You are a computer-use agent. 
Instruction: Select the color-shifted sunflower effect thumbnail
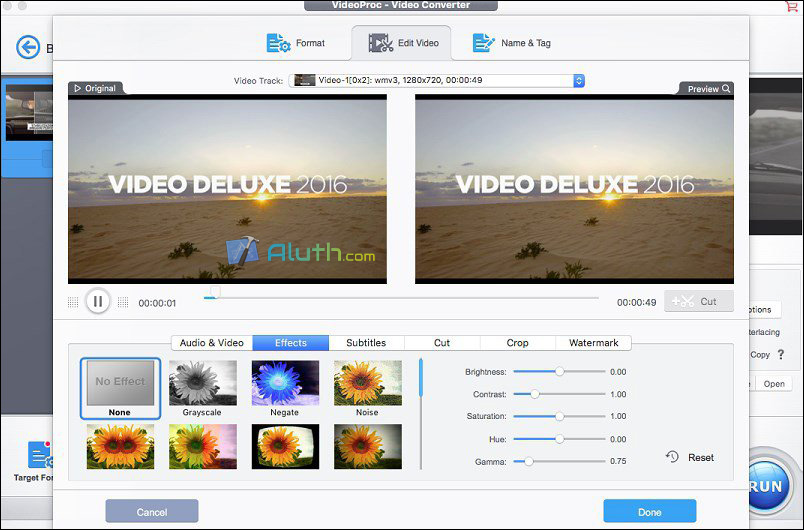[x=203, y=446]
